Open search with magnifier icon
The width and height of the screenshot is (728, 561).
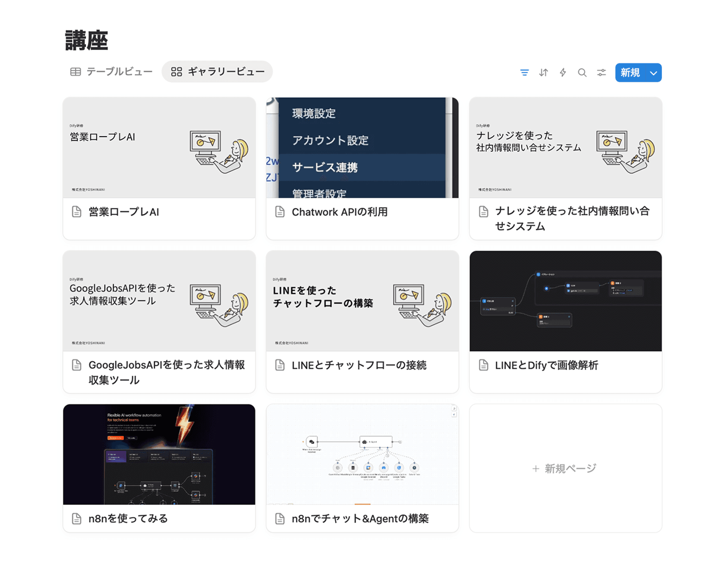click(582, 73)
